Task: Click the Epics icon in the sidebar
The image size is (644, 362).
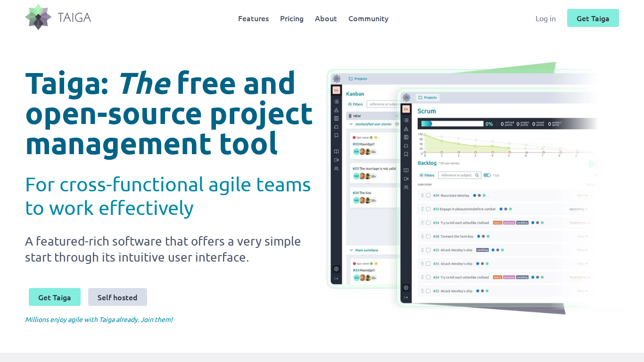Action: tap(406, 129)
